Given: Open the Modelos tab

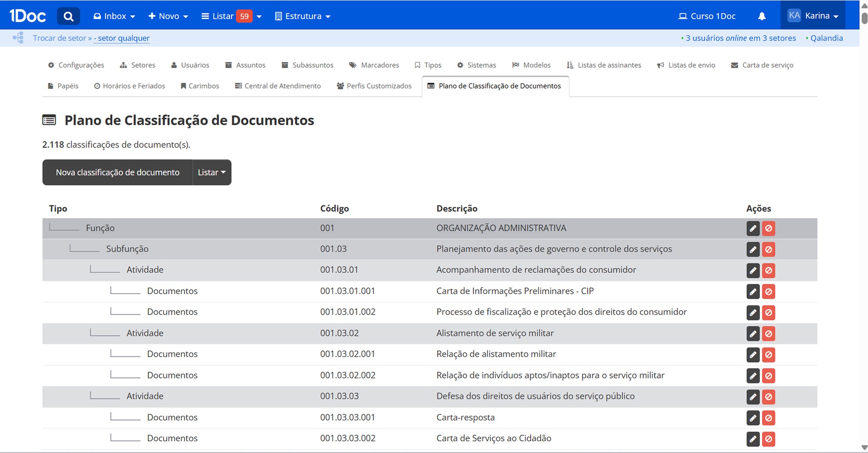Looking at the screenshot, I should [531, 65].
